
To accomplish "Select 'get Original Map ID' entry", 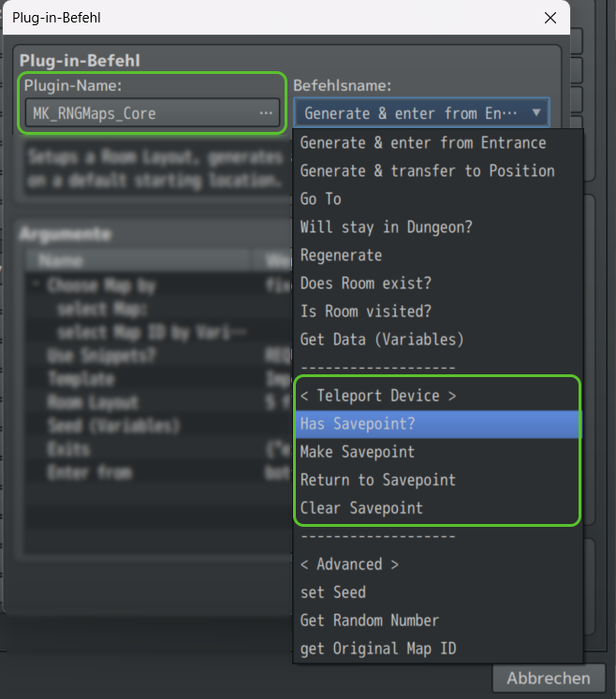I will pyautogui.click(x=438, y=648).
